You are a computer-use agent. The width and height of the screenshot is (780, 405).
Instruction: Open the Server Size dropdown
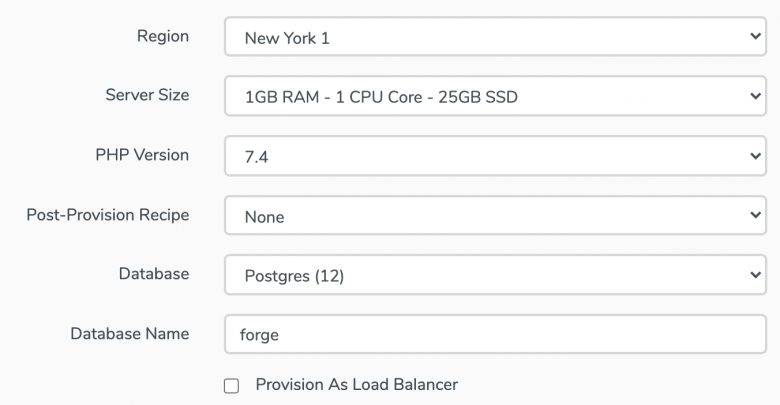pos(495,96)
